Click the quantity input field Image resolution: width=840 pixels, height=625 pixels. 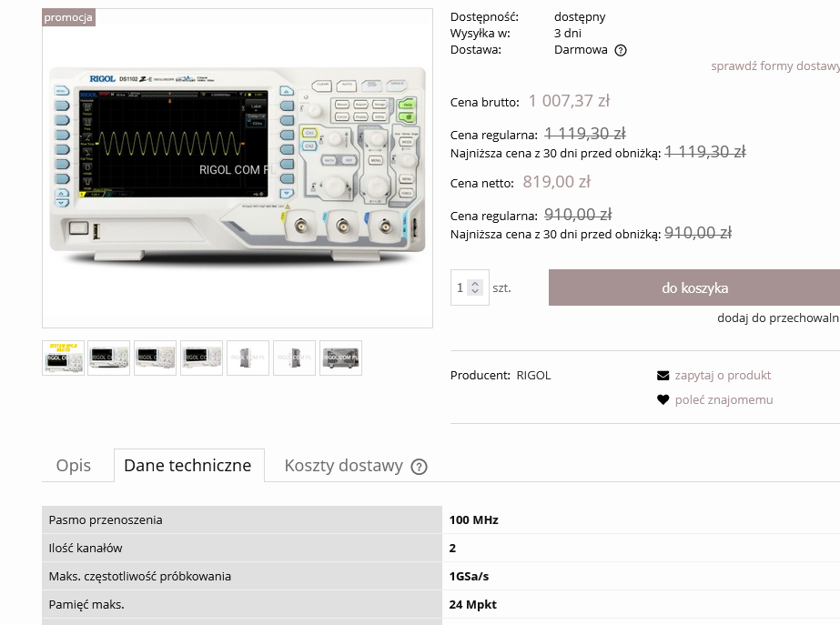point(460,287)
